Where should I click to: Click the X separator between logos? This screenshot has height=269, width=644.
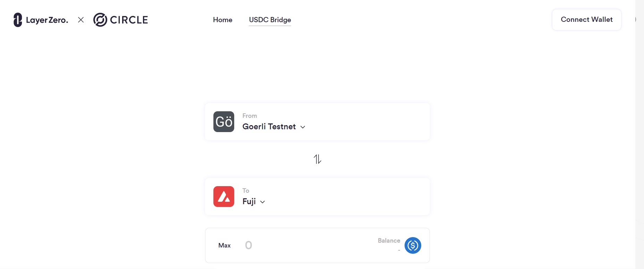81,20
